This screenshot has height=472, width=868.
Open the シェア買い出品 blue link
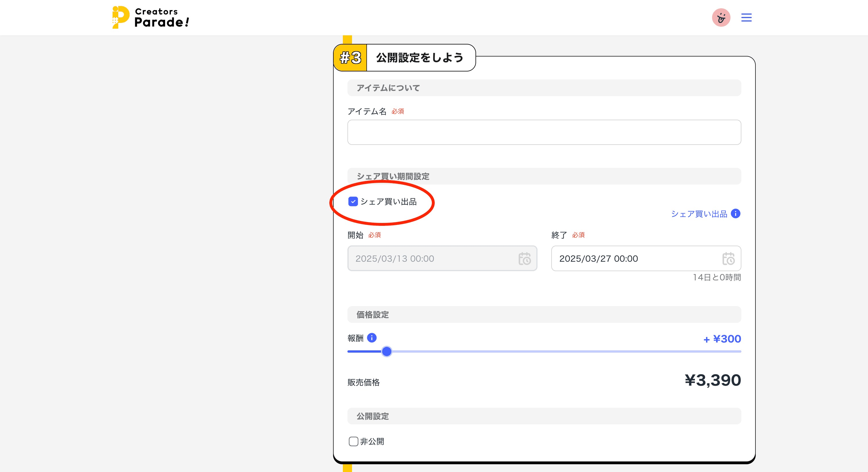(699, 213)
